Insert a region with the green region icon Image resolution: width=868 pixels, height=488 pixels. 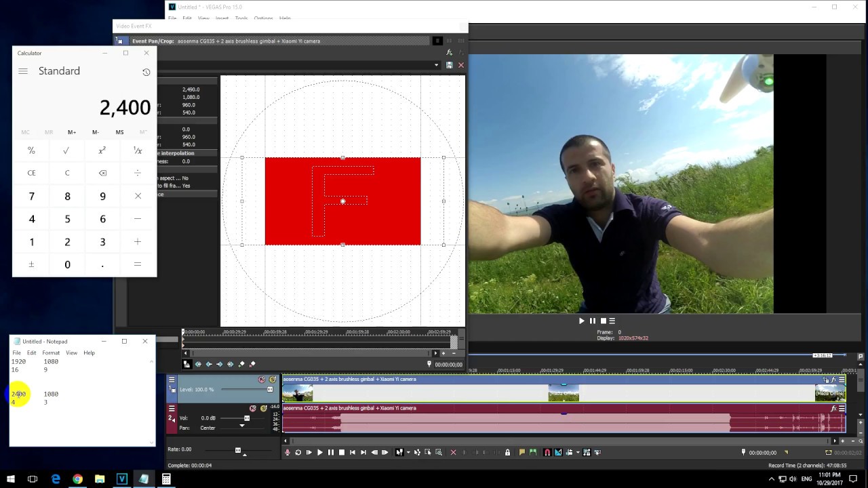[532, 452]
